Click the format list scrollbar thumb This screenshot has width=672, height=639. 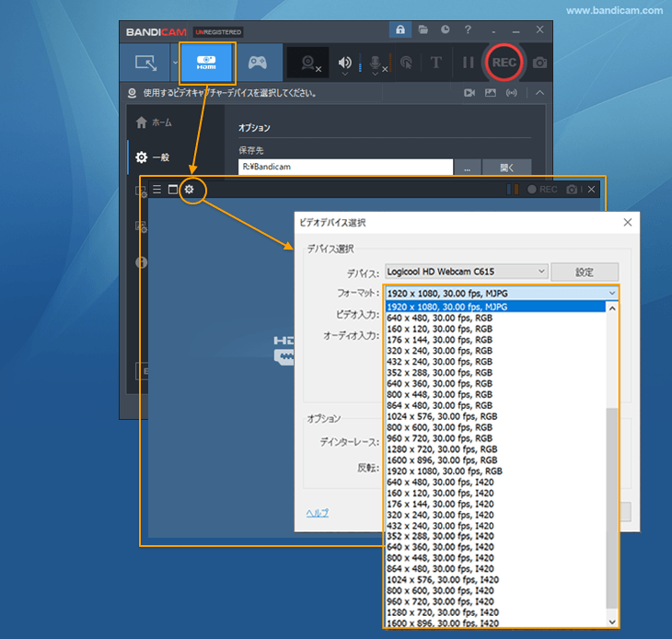pos(612,508)
